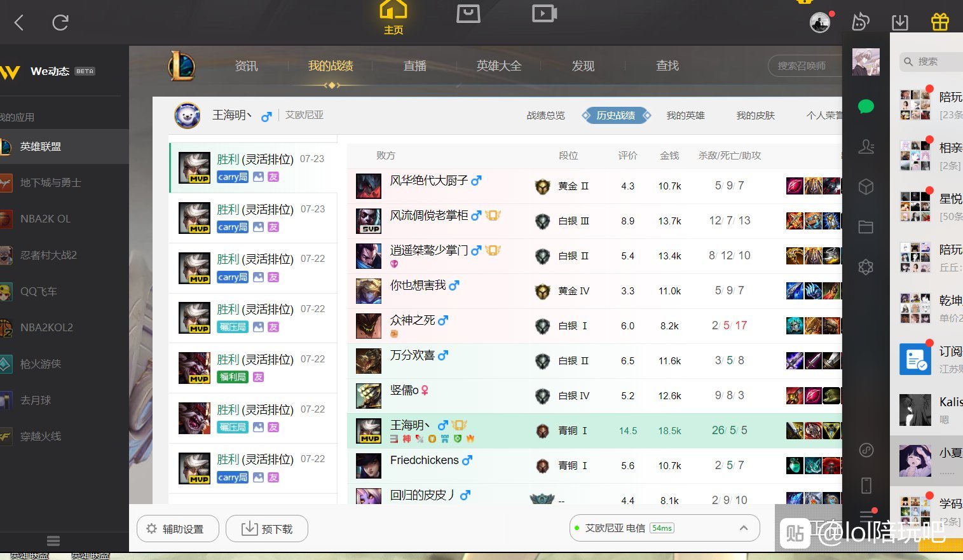The width and height of the screenshot is (963, 560).
Task: Click the 辅助设置 button
Action: pyautogui.click(x=178, y=529)
